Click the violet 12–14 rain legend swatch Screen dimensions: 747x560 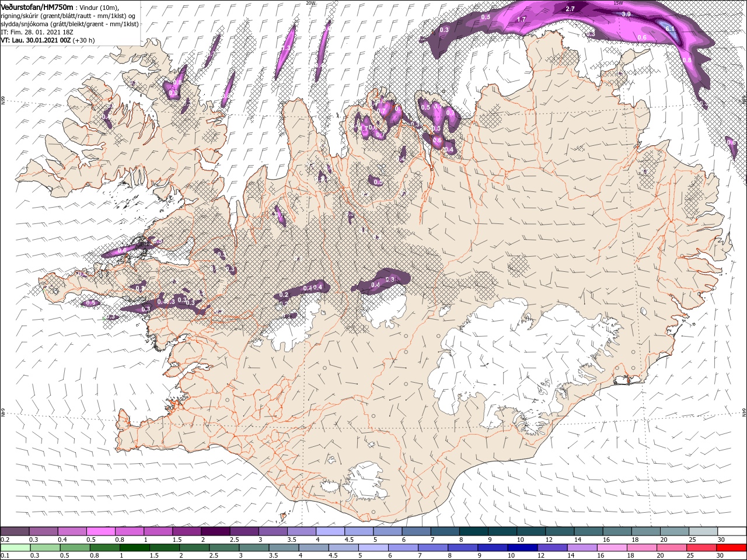coord(554,547)
